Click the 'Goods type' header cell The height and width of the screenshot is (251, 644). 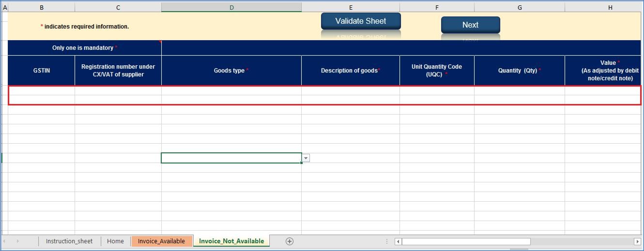[x=231, y=71]
